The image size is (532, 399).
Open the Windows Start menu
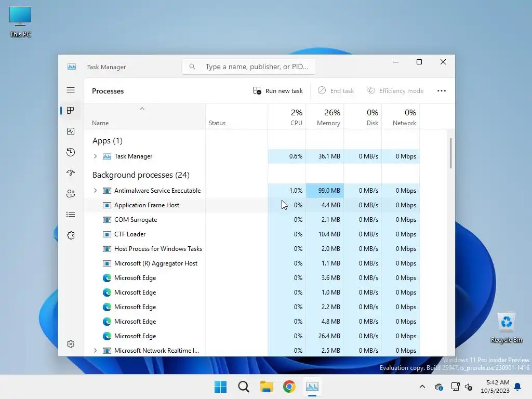click(220, 387)
